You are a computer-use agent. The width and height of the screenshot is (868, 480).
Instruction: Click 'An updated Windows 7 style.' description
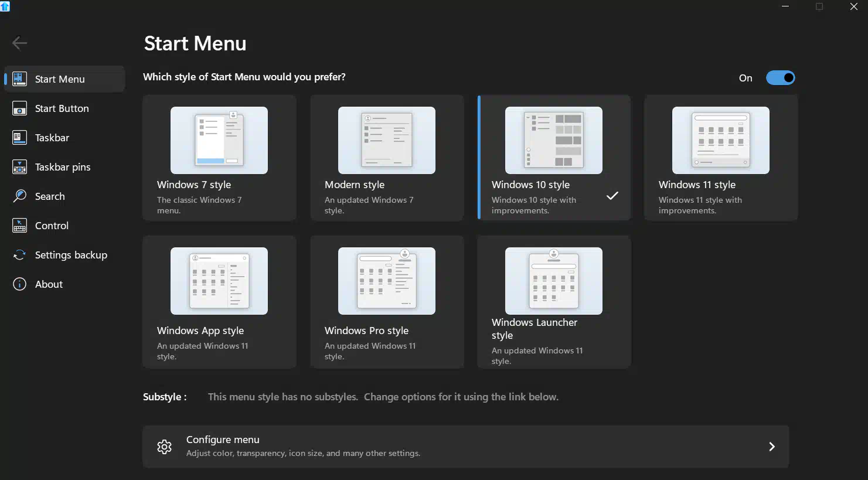tap(369, 205)
